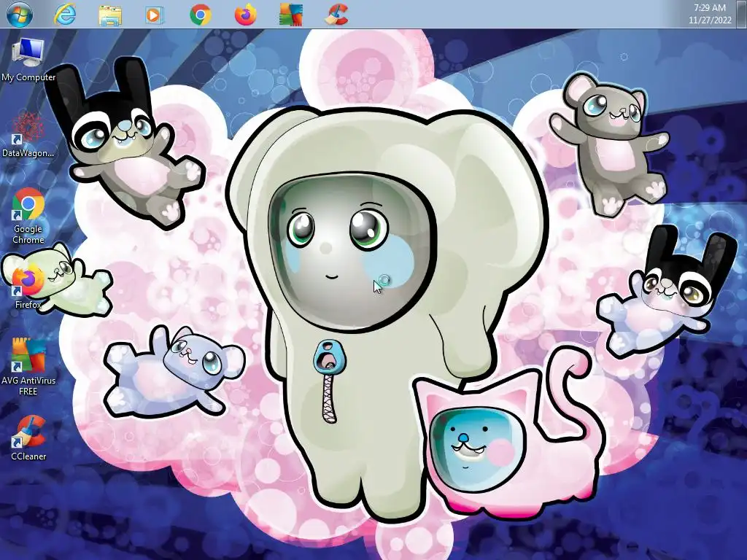Image resolution: width=747 pixels, height=560 pixels.
Task: Click the 11/27/2022 date display
Action: point(710,20)
